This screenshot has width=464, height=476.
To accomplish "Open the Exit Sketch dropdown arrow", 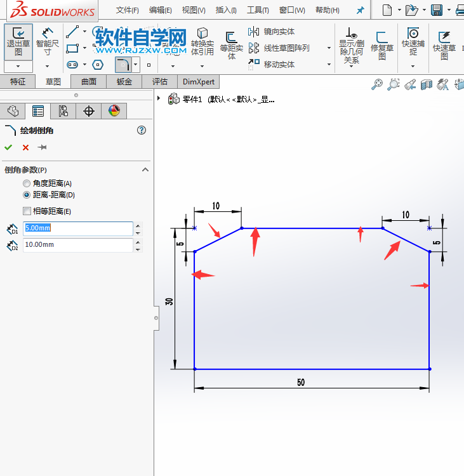I will pyautogui.click(x=18, y=66).
